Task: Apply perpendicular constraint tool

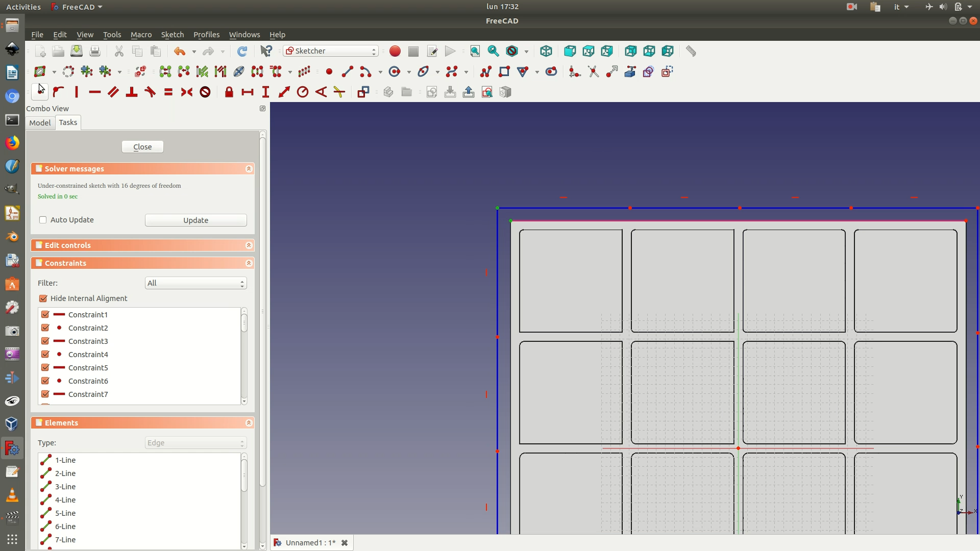Action: [132, 92]
